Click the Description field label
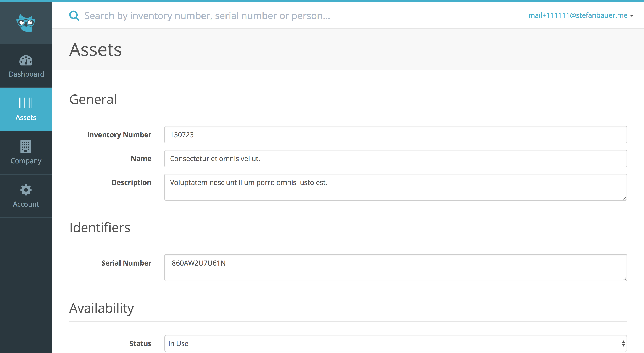 click(x=132, y=183)
